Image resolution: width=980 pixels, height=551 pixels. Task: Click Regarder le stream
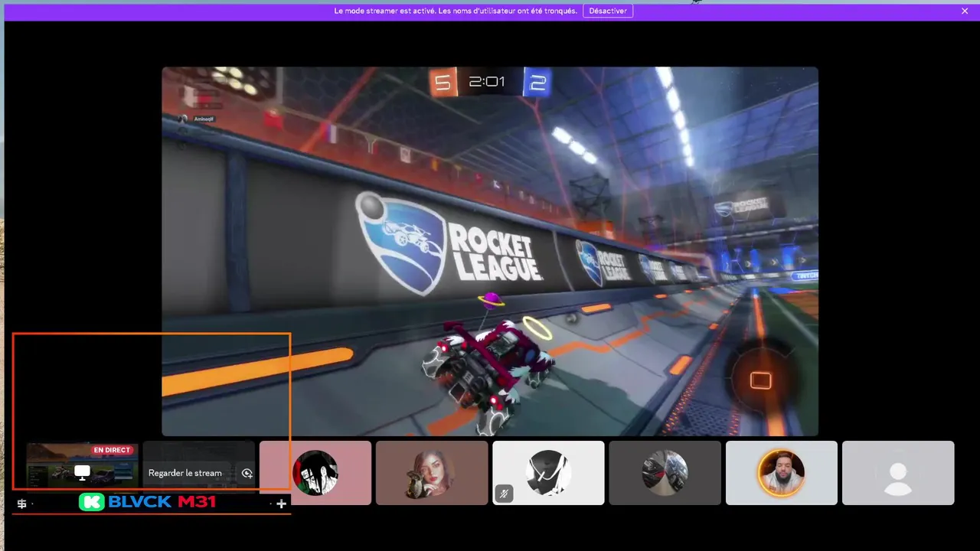(185, 473)
